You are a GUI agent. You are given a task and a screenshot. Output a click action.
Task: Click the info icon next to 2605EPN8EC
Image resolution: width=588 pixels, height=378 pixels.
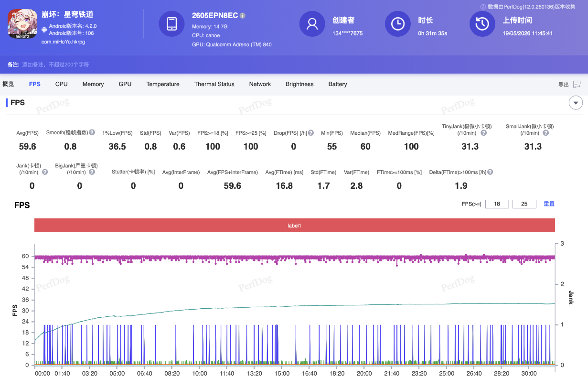coord(243,16)
